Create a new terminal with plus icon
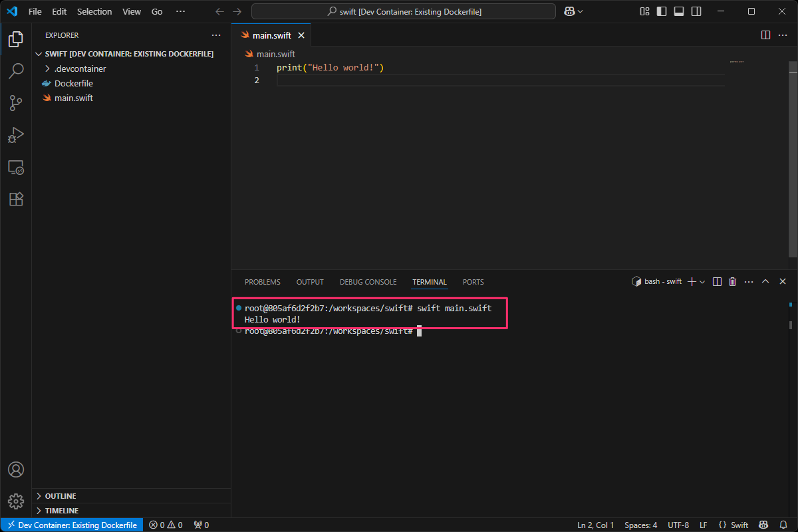The image size is (798, 532). [x=692, y=282]
